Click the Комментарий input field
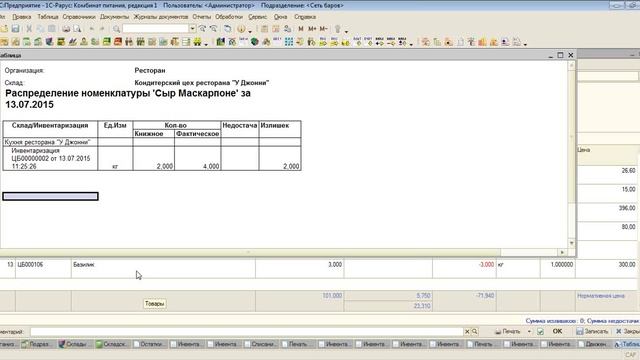640x360 pixels. [x=247, y=332]
